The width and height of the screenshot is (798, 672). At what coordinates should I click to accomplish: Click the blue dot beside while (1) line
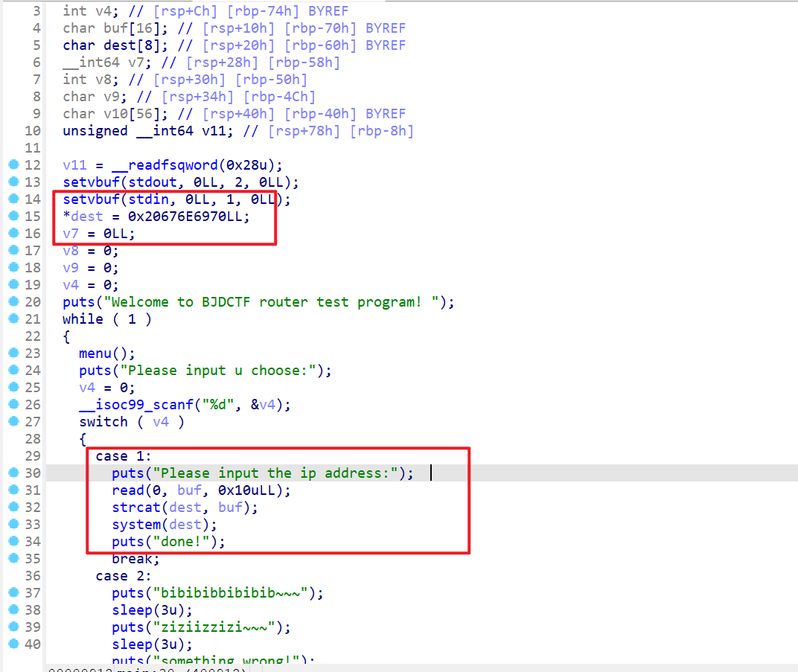click(x=13, y=319)
